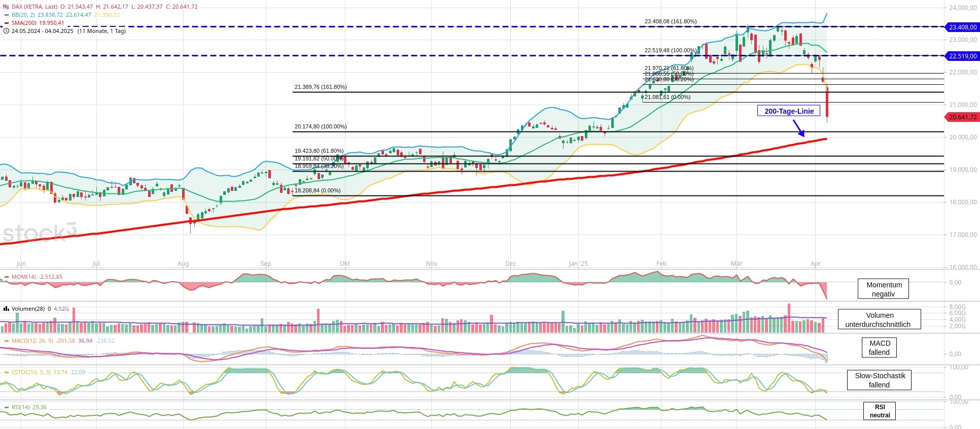The image size is (980, 429).
Task: Click the SMA(200) 19.950,41 label
Action: coord(38,23)
